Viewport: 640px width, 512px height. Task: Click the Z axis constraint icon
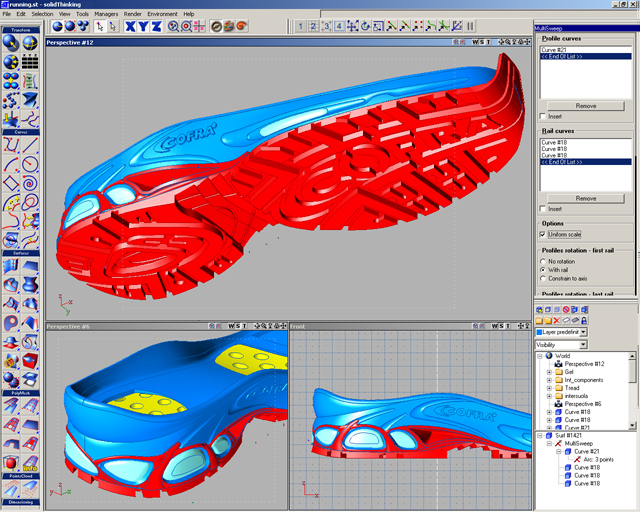[156, 27]
